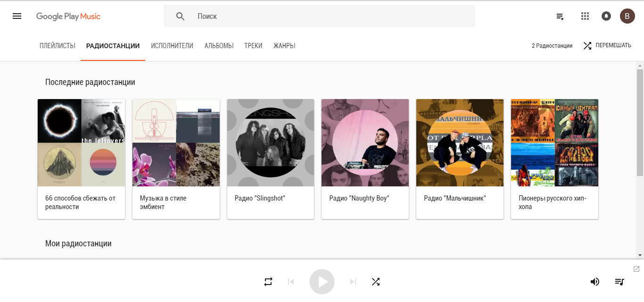
Task: Click the title 'Радио "Naughty Boy"'
Action: pyautogui.click(x=359, y=198)
